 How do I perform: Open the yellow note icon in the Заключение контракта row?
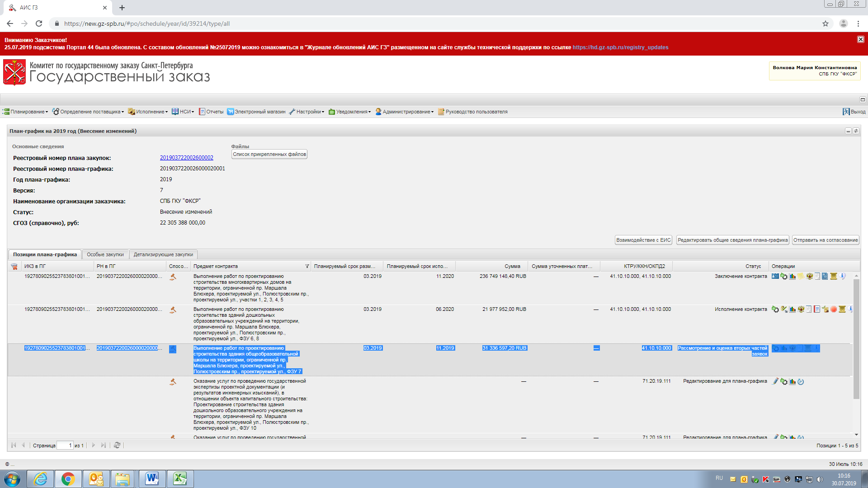pyautogui.click(x=801, y=276)
